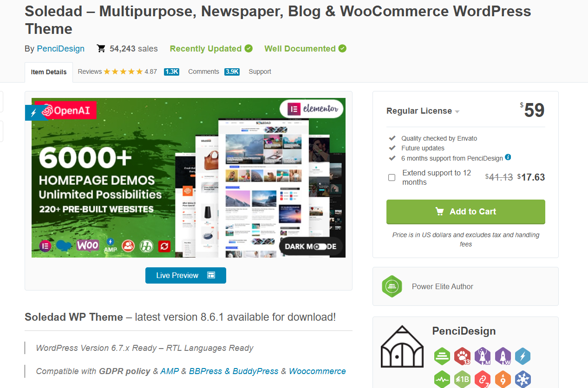Screen dimensions: 588x388
Task: Open the Item Details tab
Action: pyautogui.click(x=49, y=72)
